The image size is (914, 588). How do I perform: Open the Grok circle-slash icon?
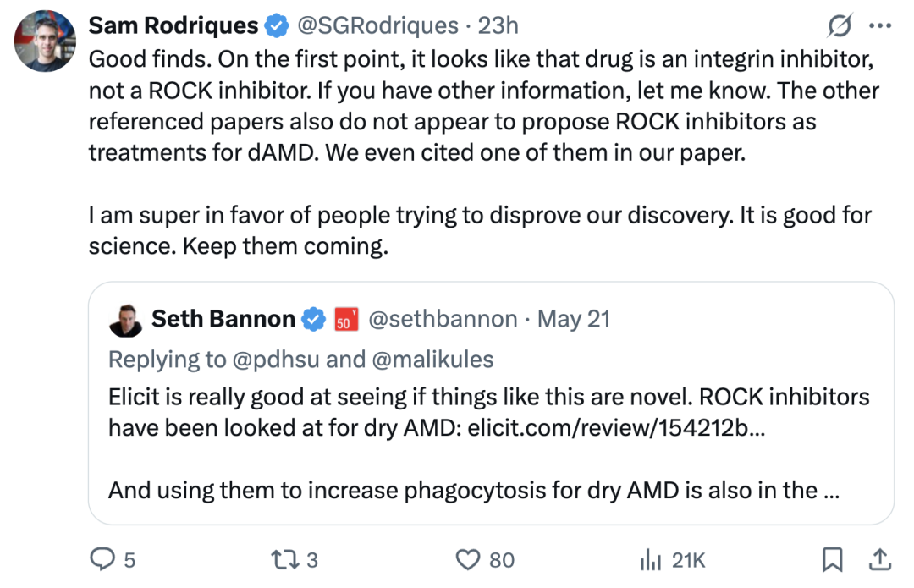pyautogui.click(x=839, y=26)
